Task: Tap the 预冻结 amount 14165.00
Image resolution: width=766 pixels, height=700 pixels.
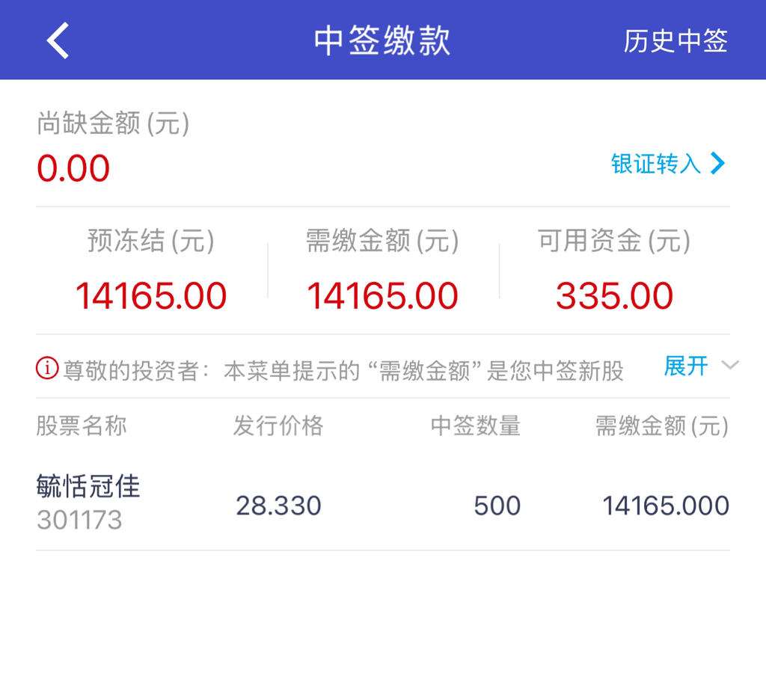Action: click(x=151, y=296)
